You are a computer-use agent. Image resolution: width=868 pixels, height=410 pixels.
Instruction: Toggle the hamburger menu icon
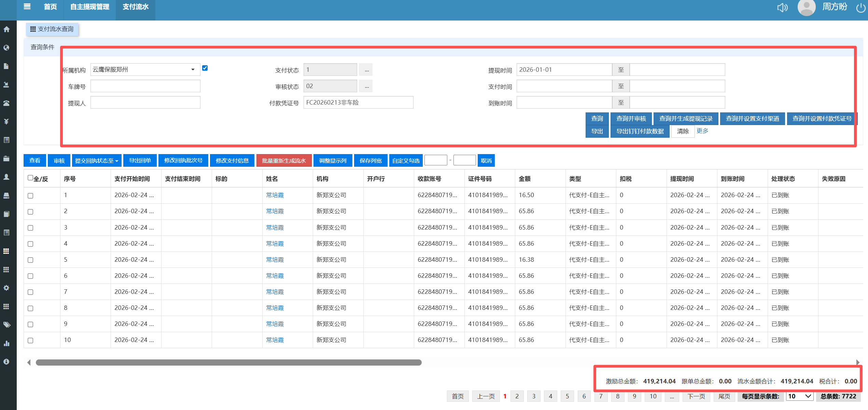(27, 6)
